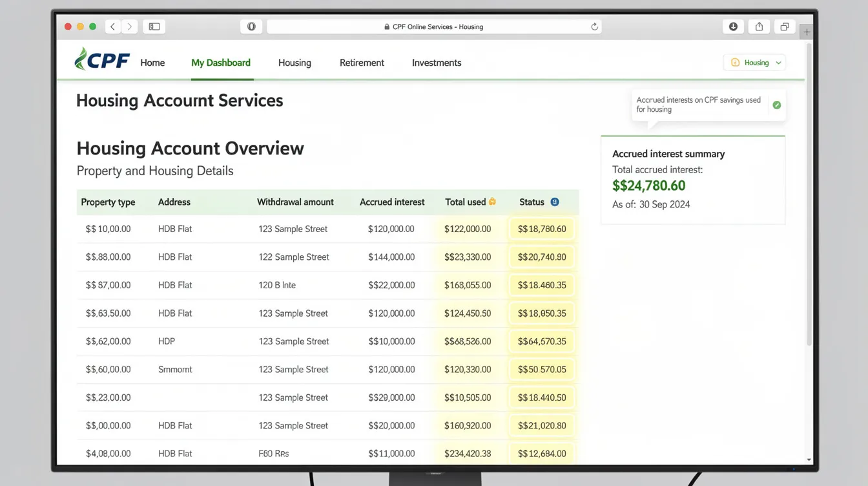Open the downloads icon

coord(733,26)
